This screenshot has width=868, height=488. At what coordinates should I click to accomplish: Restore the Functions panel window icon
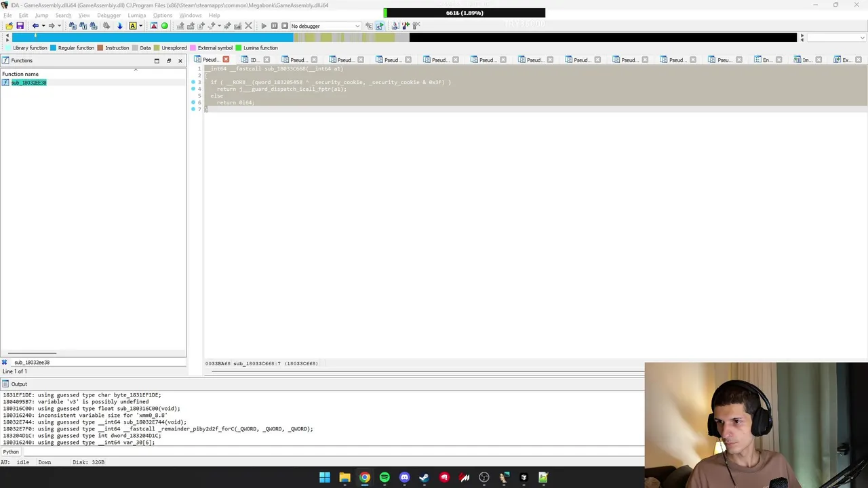(x=157, y=60)
